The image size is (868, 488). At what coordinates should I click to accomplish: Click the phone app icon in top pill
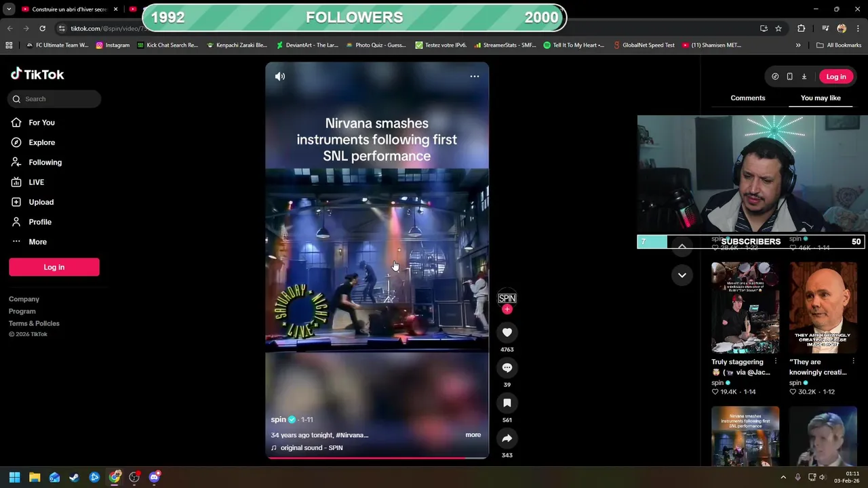click(x=789, y=77)
